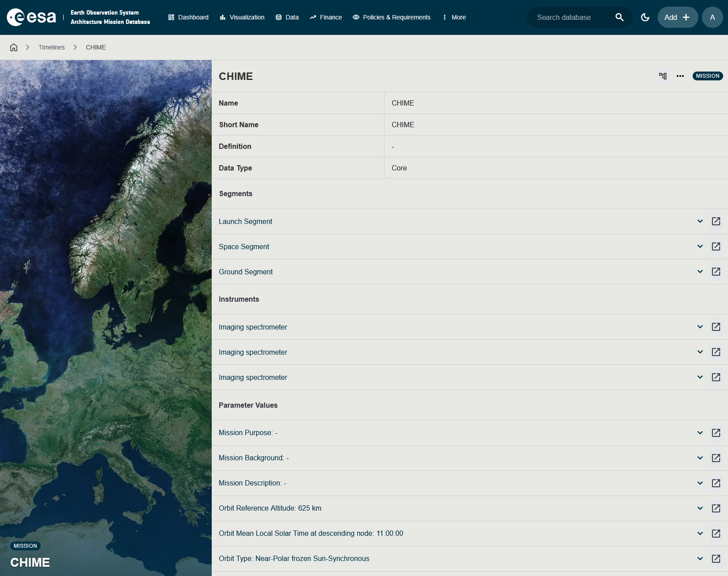The image size is (728, 576).
Task: Expand the third Imaging spectrometer row
Action: point(700,377)
